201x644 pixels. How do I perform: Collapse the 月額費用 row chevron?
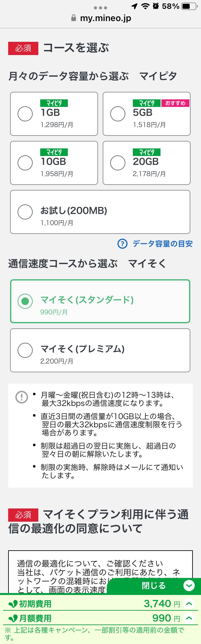click(x=189, y=618)
